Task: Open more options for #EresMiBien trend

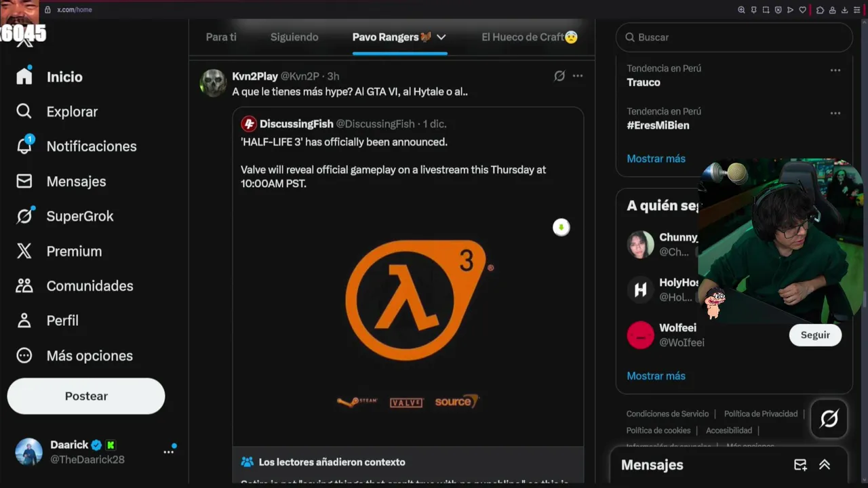Action: pos(835,113)
